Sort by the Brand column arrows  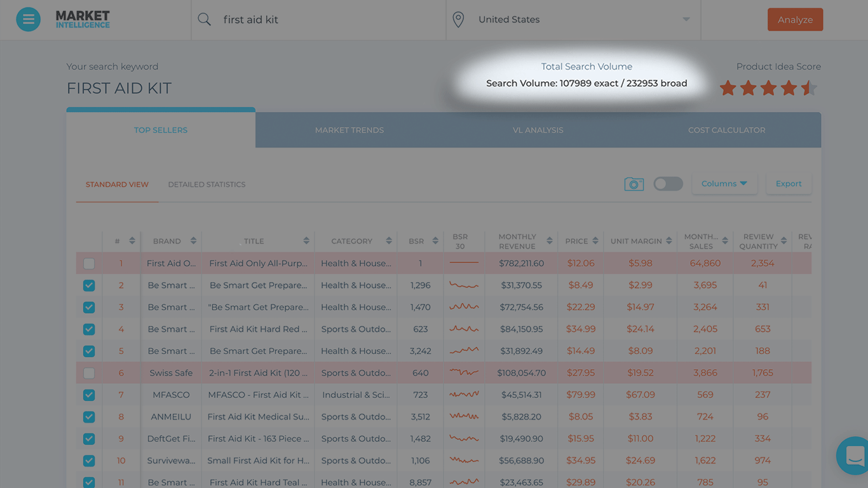[x=193, y=241]
